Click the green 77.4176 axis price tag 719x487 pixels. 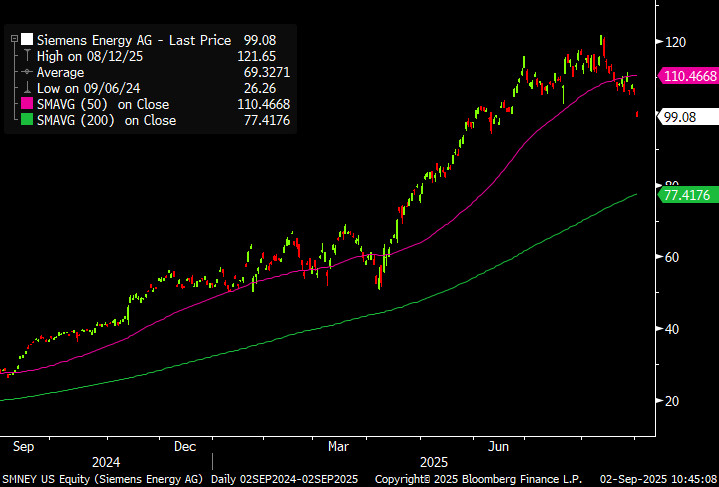(x=688, y=195)
